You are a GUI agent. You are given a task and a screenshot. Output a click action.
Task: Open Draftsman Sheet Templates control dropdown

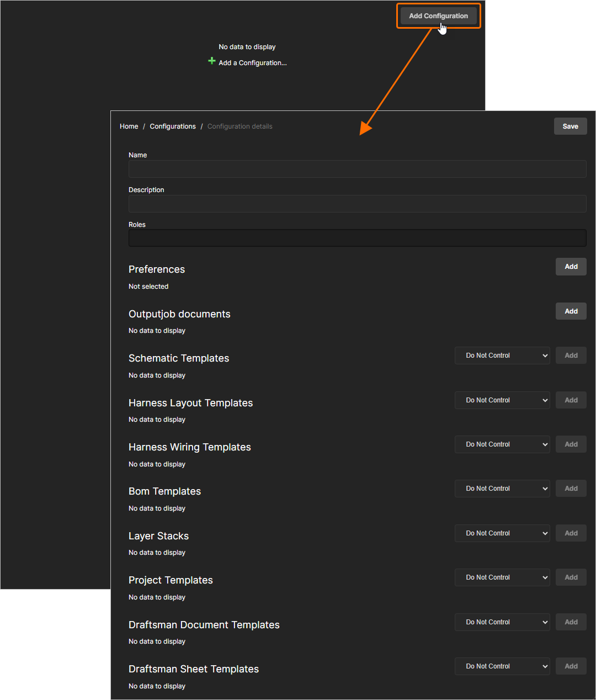coord(502,666)
